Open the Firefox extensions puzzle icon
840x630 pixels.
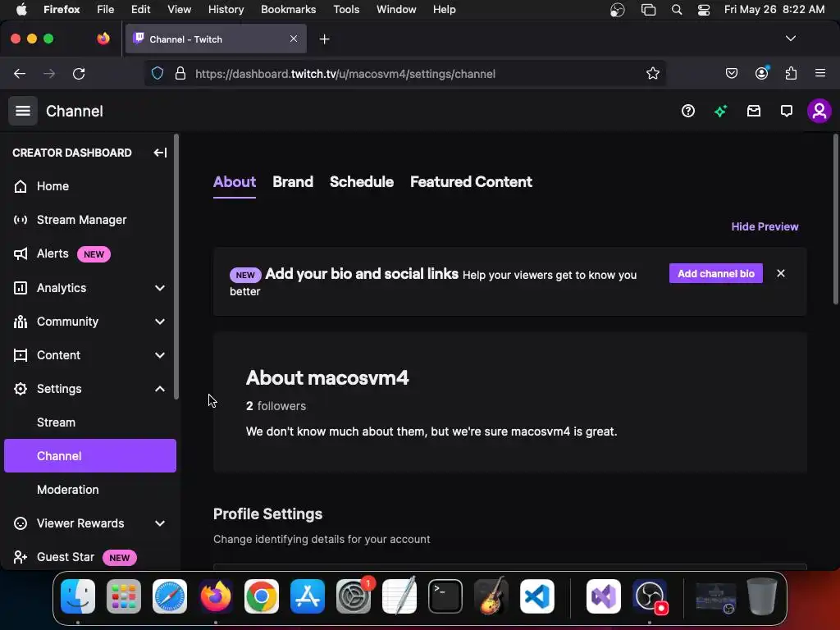coord(791,73)
